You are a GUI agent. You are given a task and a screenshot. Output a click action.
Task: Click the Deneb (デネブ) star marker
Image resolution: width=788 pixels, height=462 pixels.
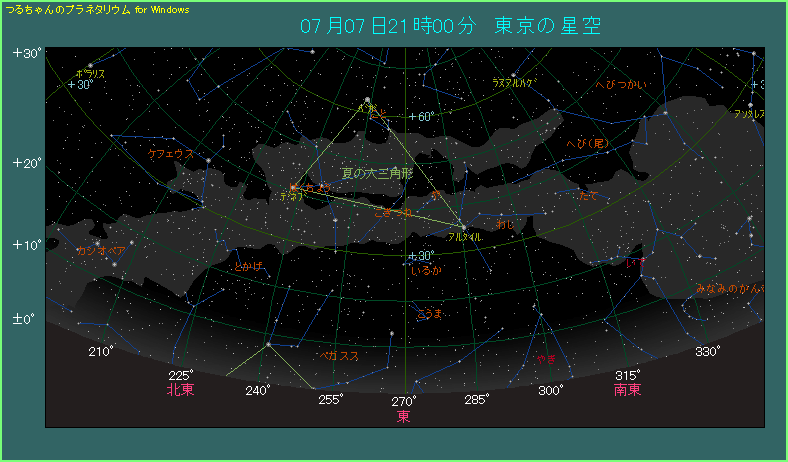tap(292, 187)
